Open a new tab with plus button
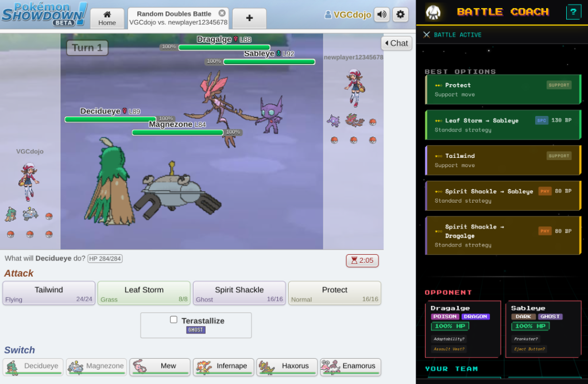 249,18
